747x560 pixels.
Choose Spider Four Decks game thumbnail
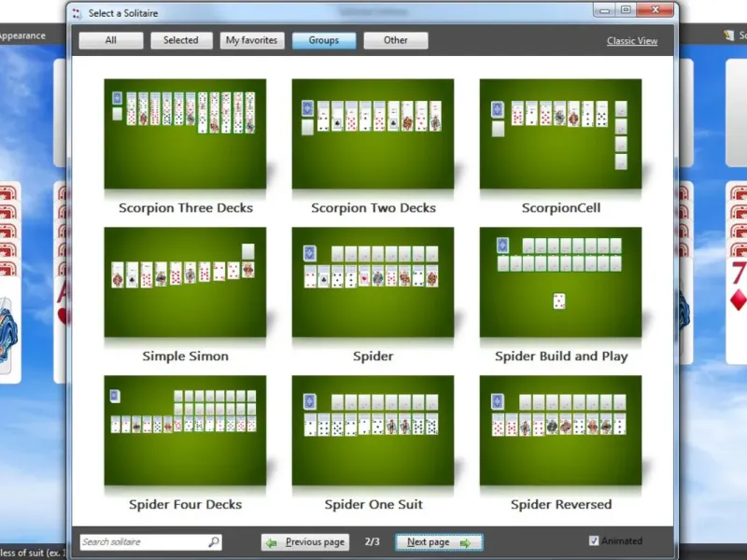185,430
